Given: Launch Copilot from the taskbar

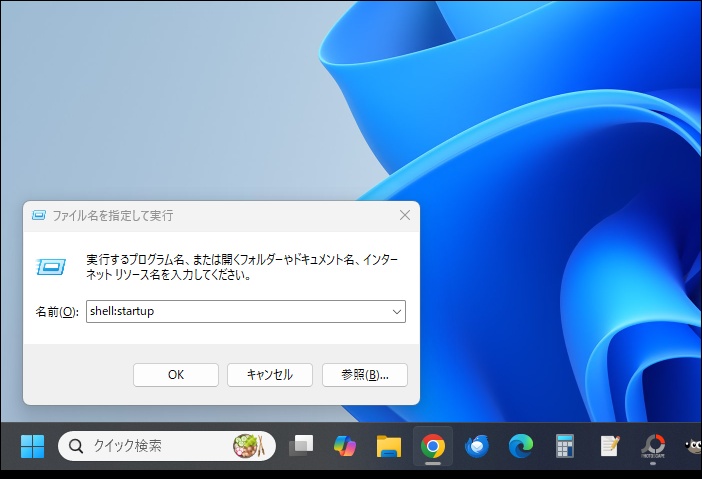Looking at the screenshot, I should (345, 446).
